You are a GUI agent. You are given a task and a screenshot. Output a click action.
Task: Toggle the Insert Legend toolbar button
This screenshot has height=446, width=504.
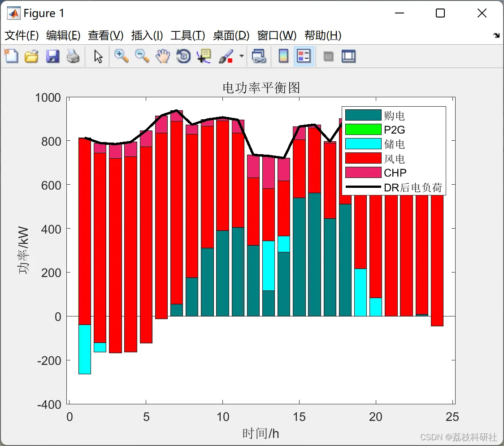(304, 56)
